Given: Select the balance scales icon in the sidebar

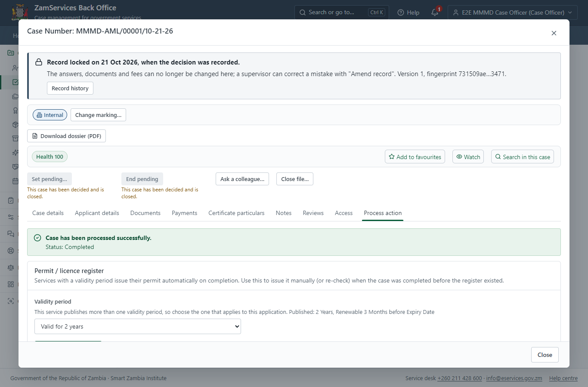Looking at the screenshot, I should tap(11, 267).
